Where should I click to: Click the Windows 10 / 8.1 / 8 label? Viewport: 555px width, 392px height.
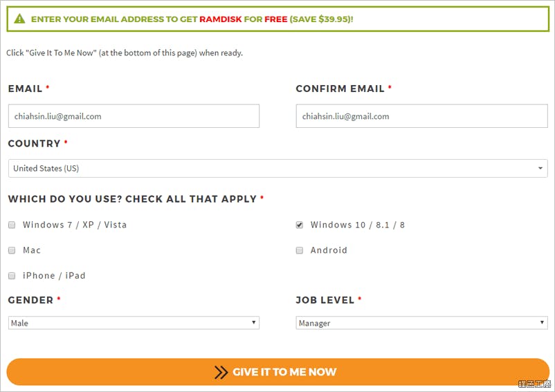[358, 225]
